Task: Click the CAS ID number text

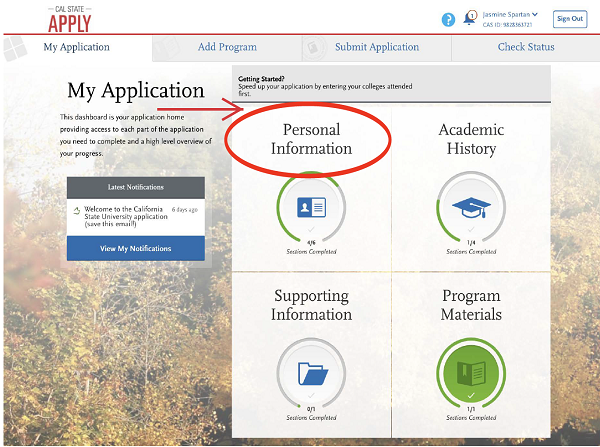Action: coord(507,25)
